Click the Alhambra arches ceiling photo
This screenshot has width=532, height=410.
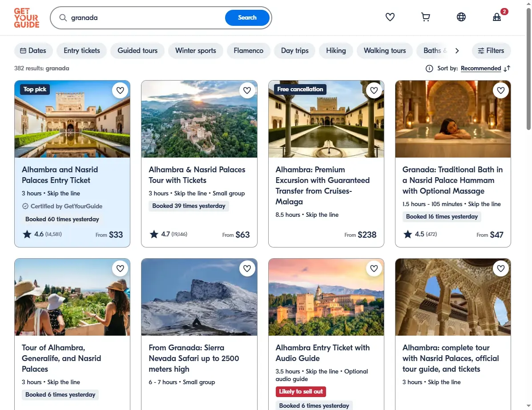[x=453, y=297]
